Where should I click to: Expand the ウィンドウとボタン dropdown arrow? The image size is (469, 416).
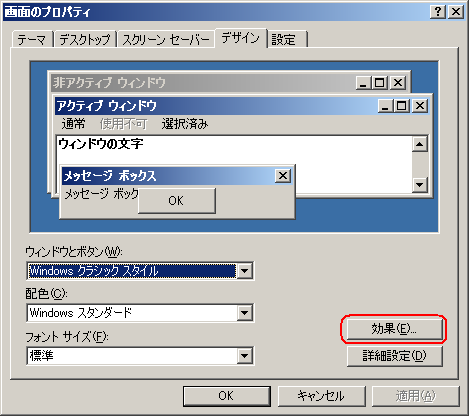coord(245,271)
